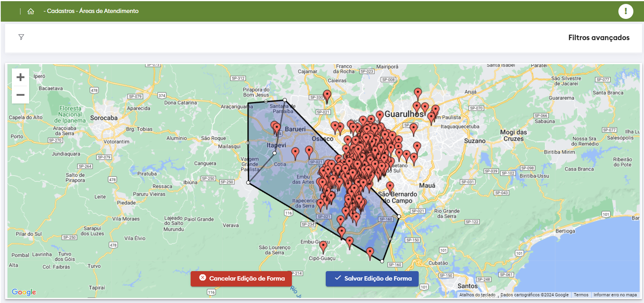The width and height of the screenshot is (644, 303).
Task: Click Informar erro no mapa link
Action: (615, 295)
